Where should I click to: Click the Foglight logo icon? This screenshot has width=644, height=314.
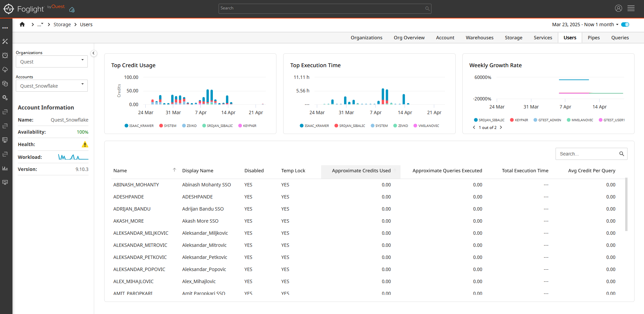[8, 9]
